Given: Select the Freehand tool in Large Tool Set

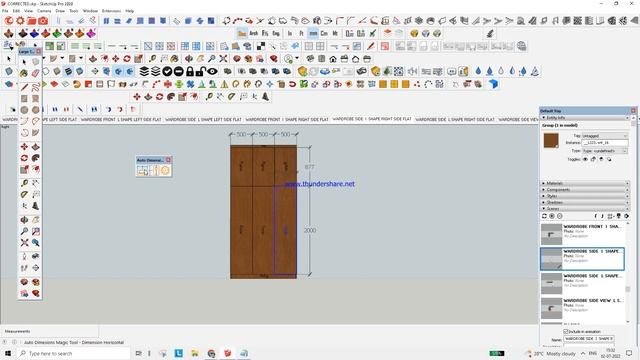Looking at the screenshot, I should click(x=36, y=87).
